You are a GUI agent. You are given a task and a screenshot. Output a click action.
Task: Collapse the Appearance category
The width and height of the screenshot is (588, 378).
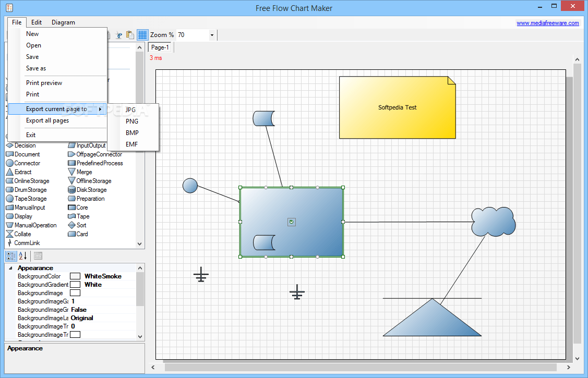coord(11,267)
